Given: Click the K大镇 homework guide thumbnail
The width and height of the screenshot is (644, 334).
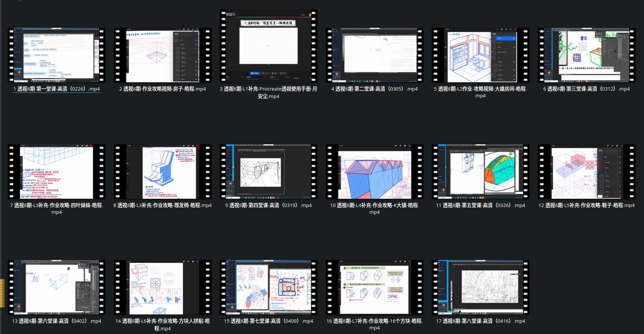Looking at the screenshot, I should [375, 171].
